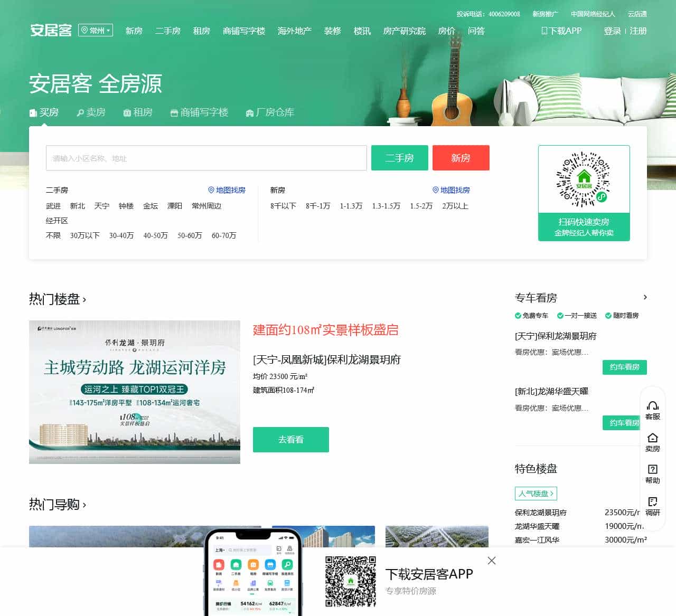The width and height of the screenshot is (676, 616).
Task: Open the 安居客 logo homepage
Action: point(51,30)
